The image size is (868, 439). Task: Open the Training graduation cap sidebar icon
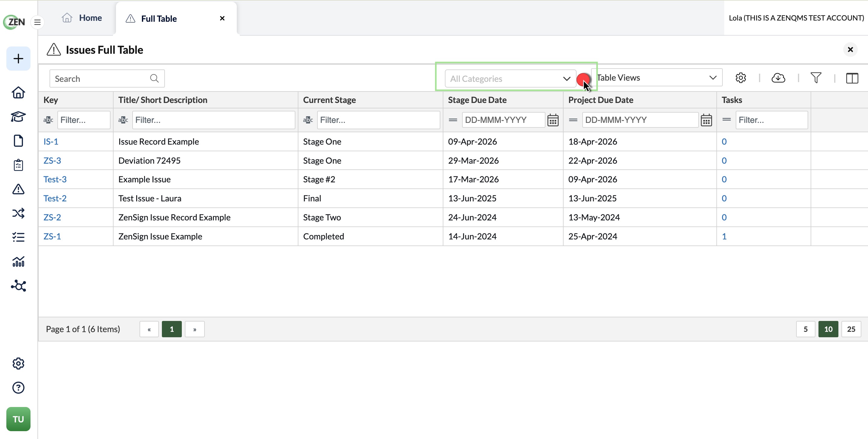(x=18, y=117)
